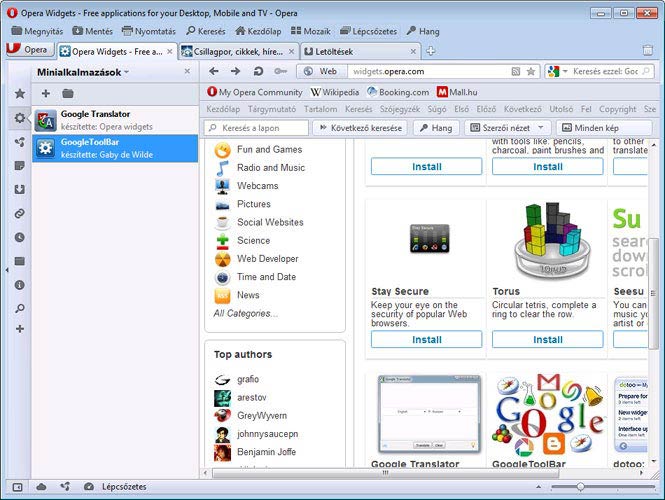
Task: Close the Csillagpor tab
Action: point(291,51)
